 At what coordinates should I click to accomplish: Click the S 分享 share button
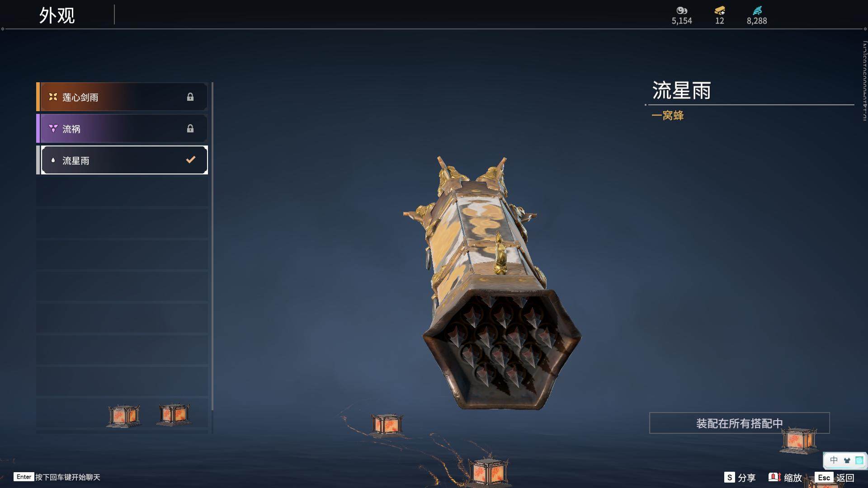(x=740, y=477)
